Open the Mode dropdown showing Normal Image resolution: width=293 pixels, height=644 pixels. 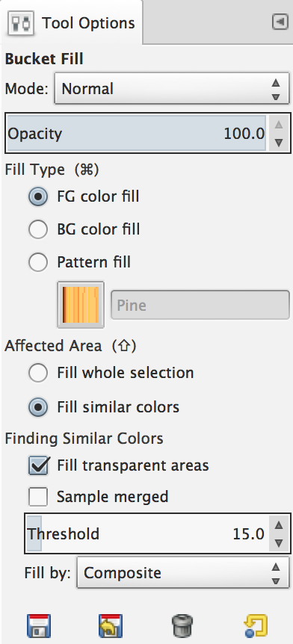pos(172,89)
